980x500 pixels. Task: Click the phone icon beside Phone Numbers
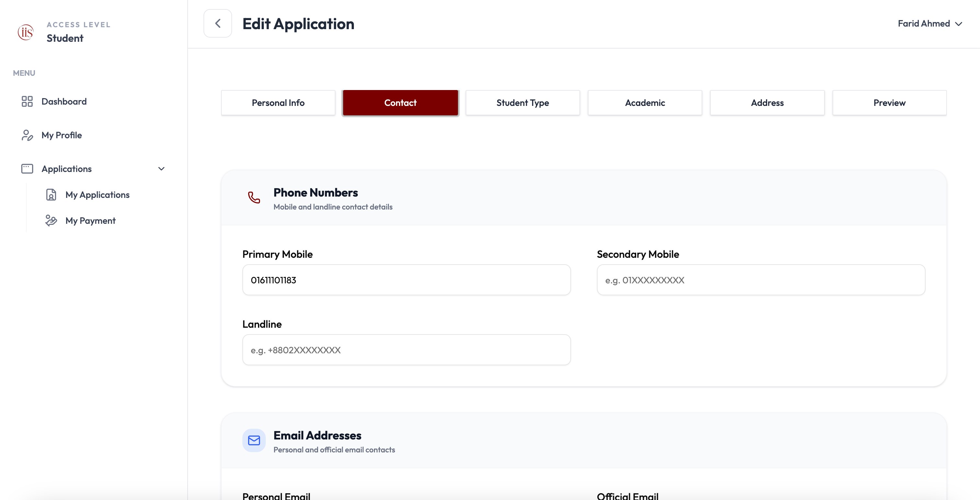[254, 197]
